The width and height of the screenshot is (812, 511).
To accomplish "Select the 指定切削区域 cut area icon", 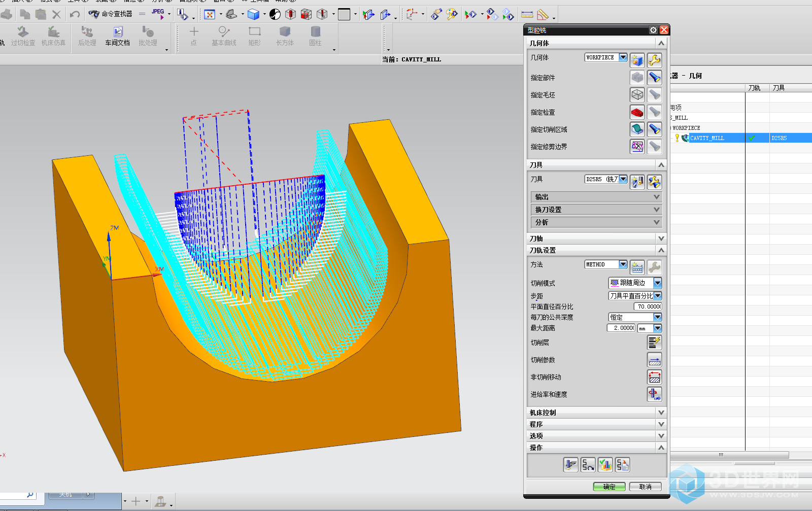I will coord(637,129).
